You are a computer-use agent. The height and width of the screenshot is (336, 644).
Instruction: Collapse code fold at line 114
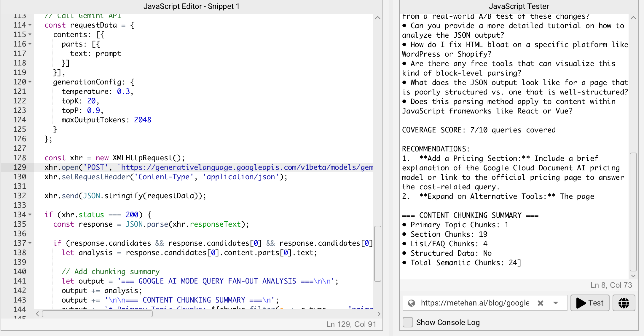[x=30, y=25]
